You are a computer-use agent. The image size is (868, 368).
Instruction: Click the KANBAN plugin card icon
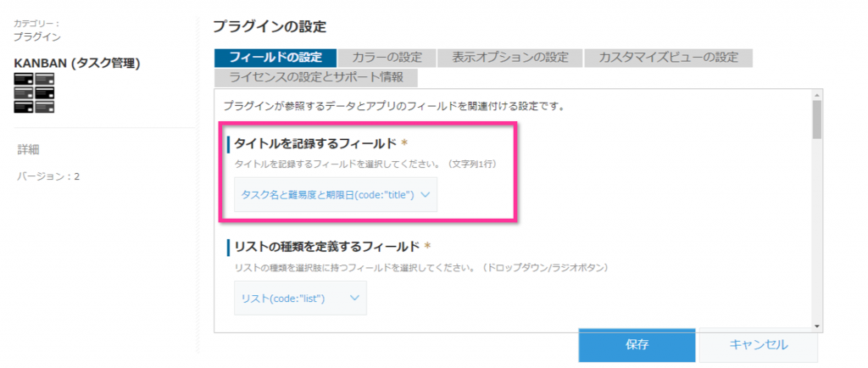34,93
